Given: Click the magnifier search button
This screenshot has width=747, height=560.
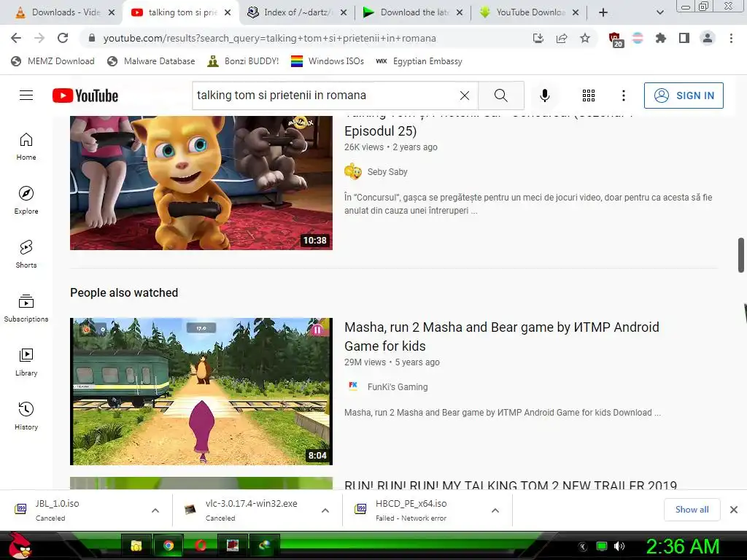Looking at the screenshot, I should click(x=500, y=96).
